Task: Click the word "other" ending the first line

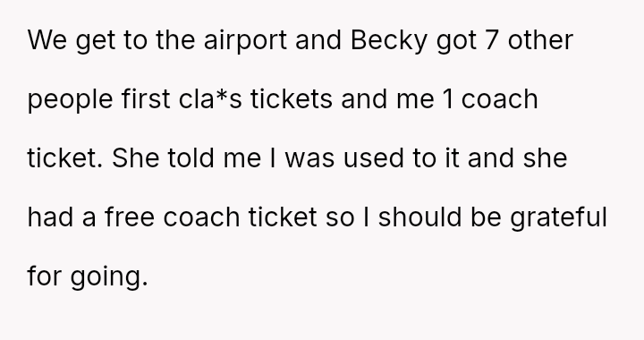Action: 540,40
